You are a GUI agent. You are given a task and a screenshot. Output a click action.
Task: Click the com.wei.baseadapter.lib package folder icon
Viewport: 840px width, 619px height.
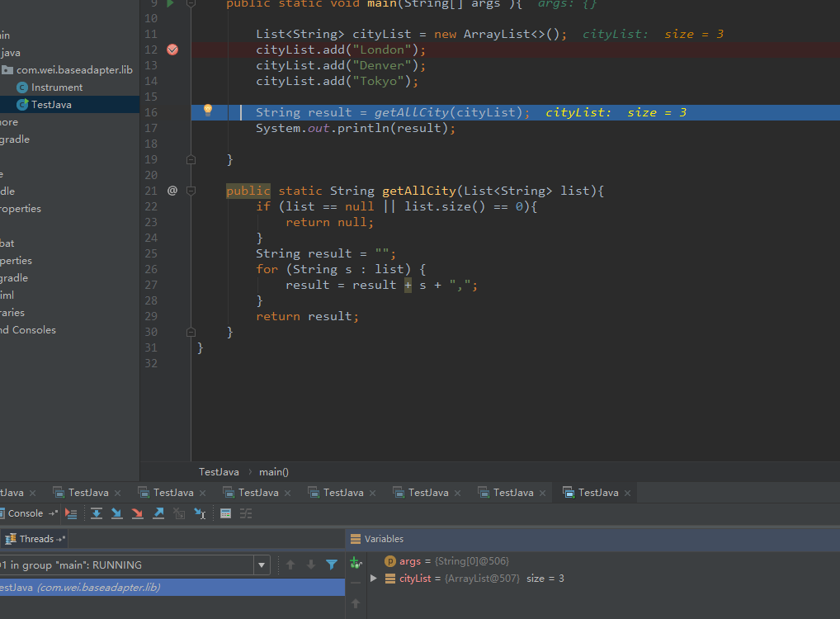(x=7, y=69)
